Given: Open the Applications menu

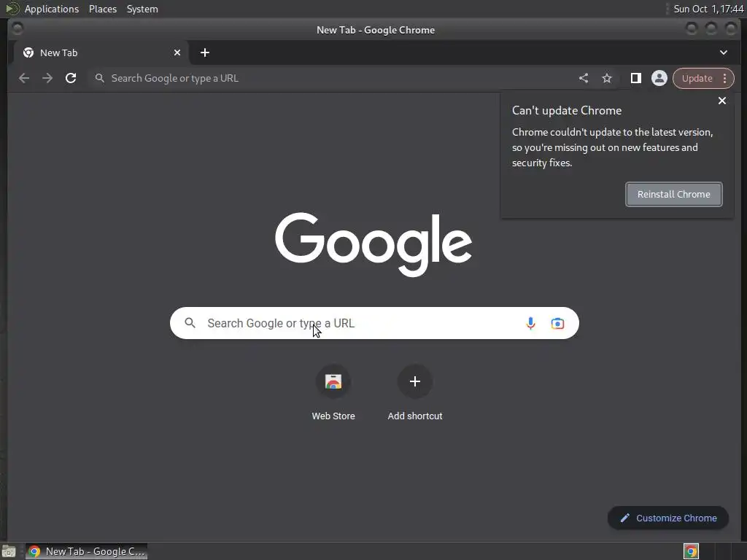Looking at the screenshot, I should click(52, 9).
